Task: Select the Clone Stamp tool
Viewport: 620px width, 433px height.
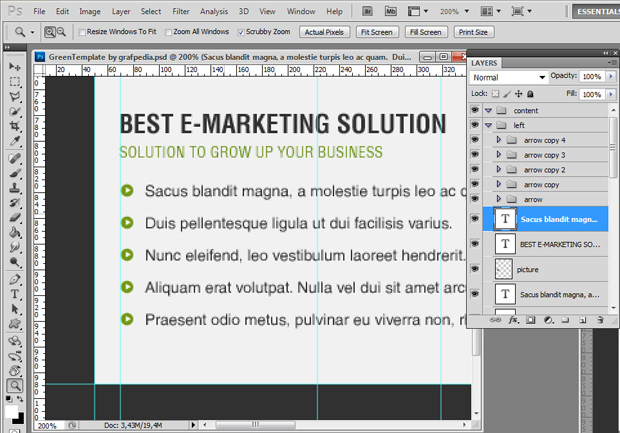Action: pyautogui.click(x=15, y=188)
